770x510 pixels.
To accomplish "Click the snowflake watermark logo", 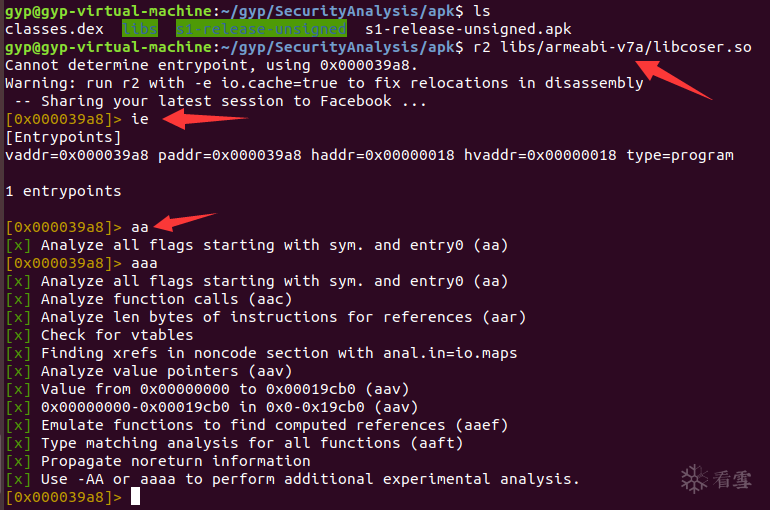I will (695, 478).
